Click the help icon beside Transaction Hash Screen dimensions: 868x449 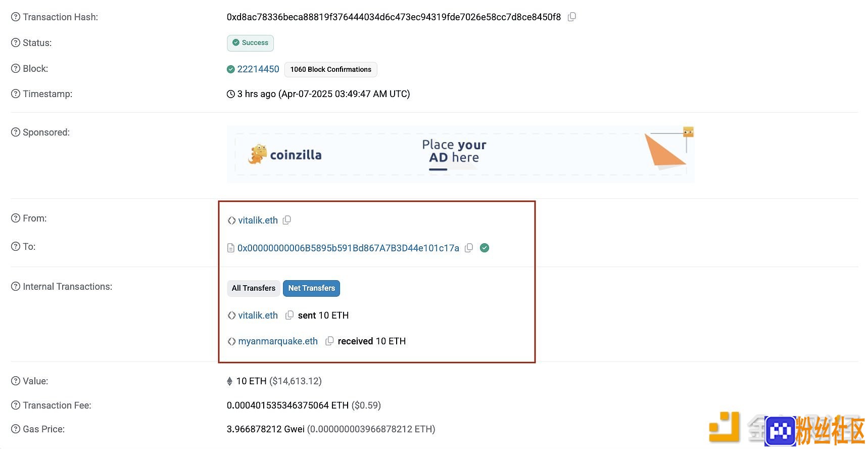coord(16,17)
